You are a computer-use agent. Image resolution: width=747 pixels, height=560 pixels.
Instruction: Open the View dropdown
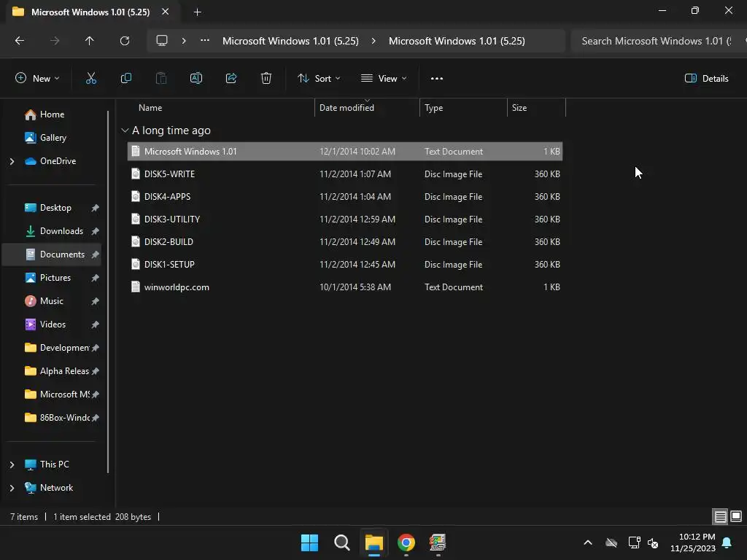click(x=384, y=79)
